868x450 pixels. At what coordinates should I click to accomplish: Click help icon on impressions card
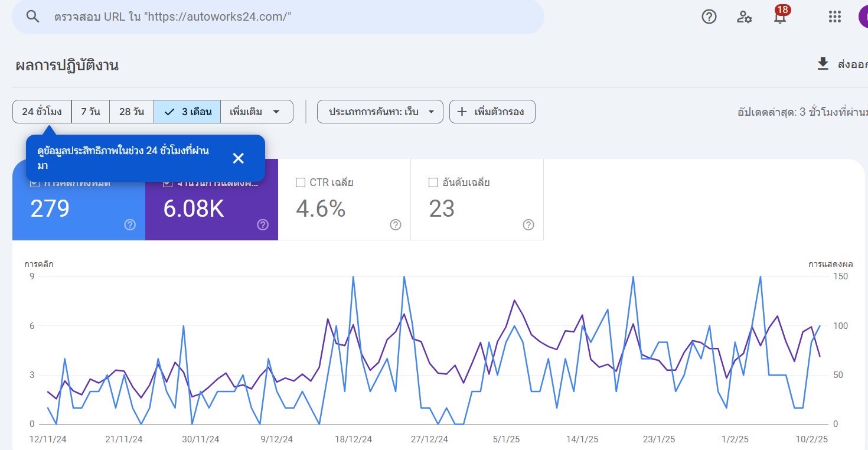pyautogui.click(x=263, y=224)
